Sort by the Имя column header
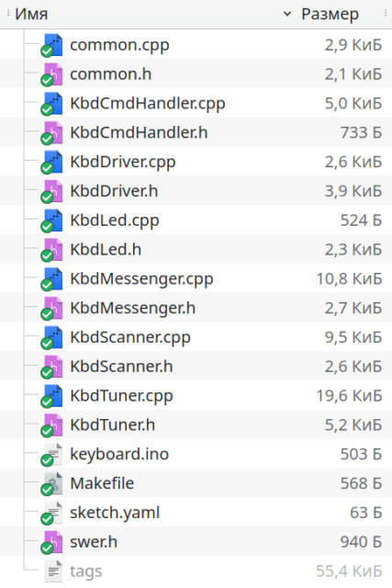This screenshot has height=588, width=392. 31,15
